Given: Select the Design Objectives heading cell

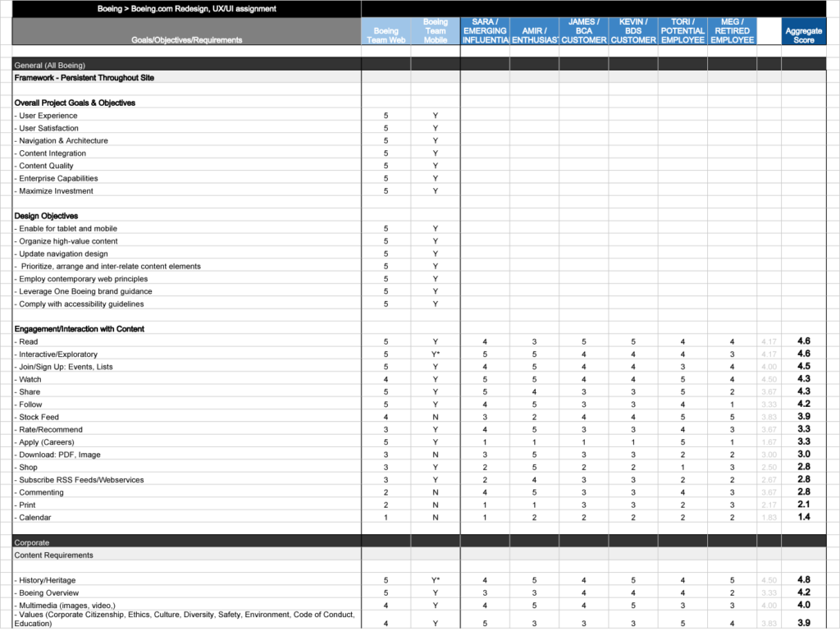Looking at the screenshot, I should (x=47, y=216).
